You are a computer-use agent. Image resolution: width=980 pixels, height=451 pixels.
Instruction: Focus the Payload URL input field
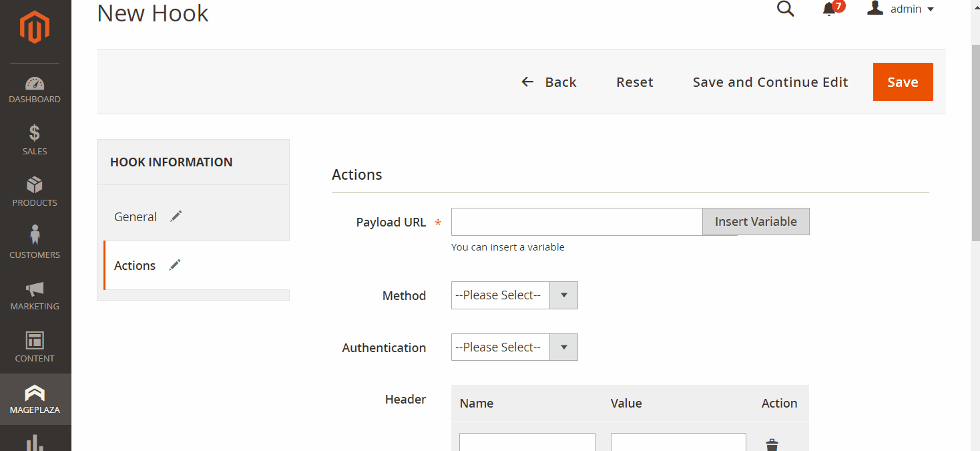click(x=577, y=222)
